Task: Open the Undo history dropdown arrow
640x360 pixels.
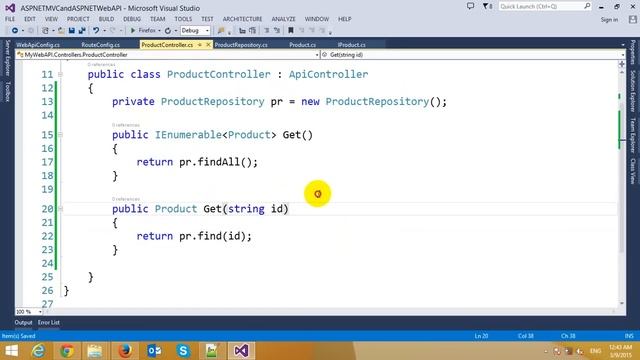Action: (104, 31)
